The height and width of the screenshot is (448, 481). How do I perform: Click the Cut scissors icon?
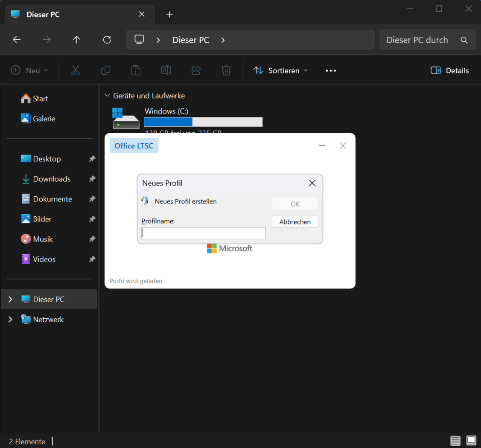point(76,70)
